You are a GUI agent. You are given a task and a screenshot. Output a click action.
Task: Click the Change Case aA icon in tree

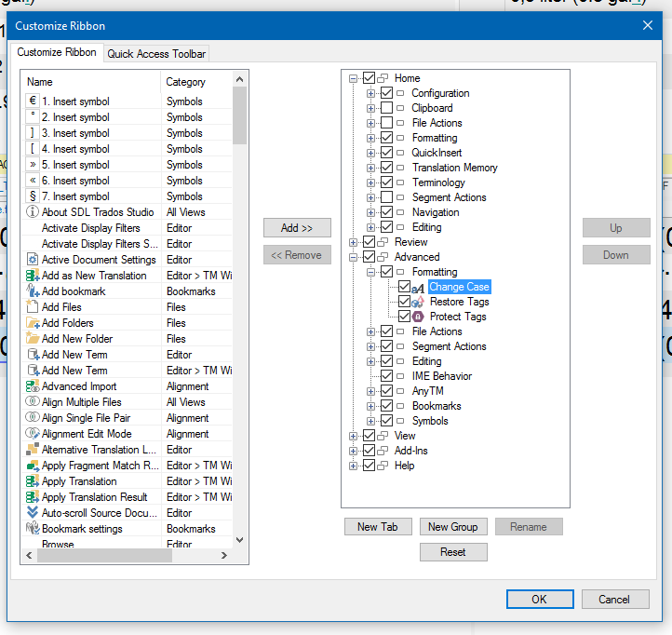pos(418,288)
